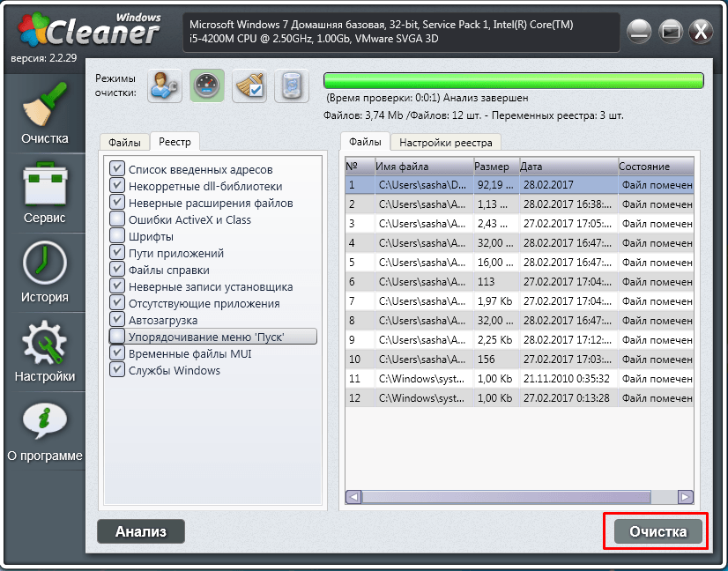This screenshot has height=571, width=728.
Task: Uncheck Автозагрузка option
Action: 117,319
